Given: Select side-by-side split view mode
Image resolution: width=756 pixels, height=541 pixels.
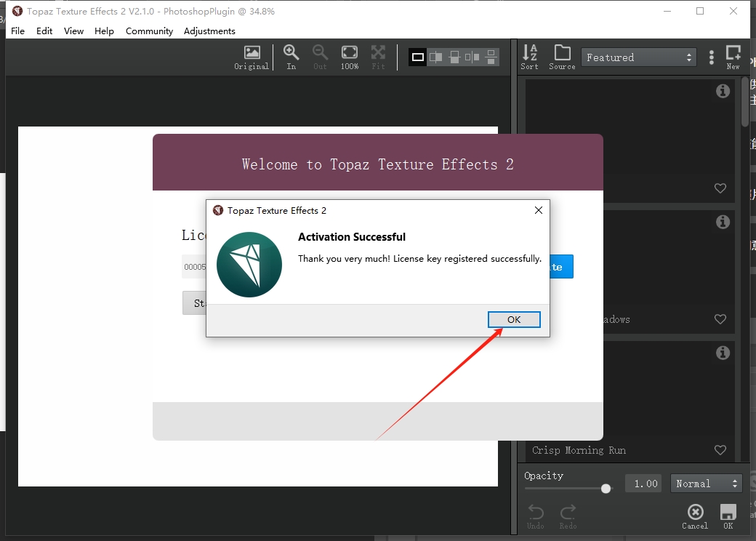Looking at the screenshot, I should pyautogui.click(x=436, y=57).
